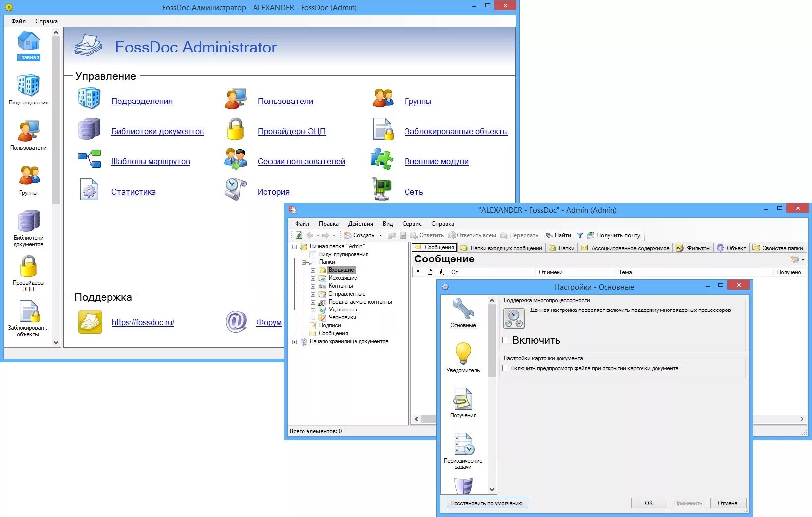
Task: Open Заблокированные объекты in the left sidebar
Action: point(29,311)
